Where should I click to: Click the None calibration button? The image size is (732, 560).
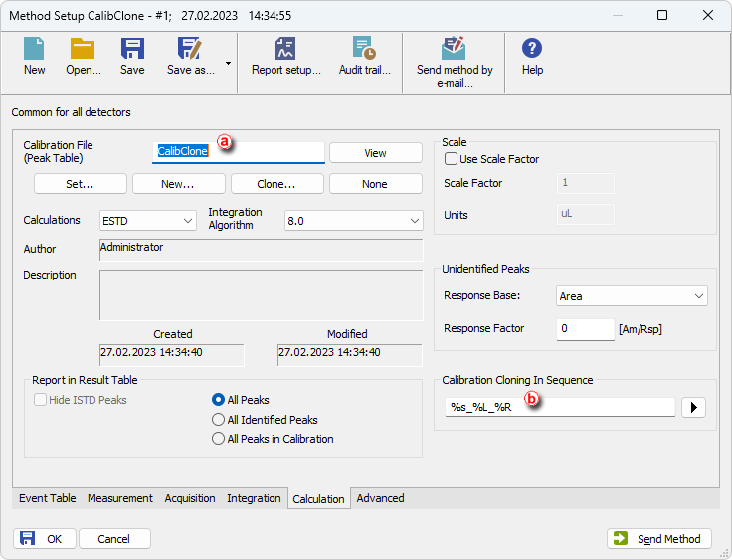tap(375, 184)
